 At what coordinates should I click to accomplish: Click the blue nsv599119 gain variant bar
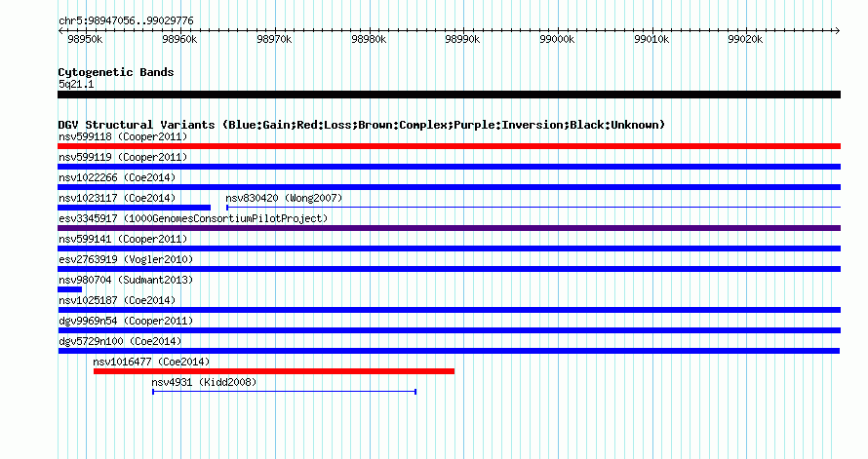coord(449,167)
